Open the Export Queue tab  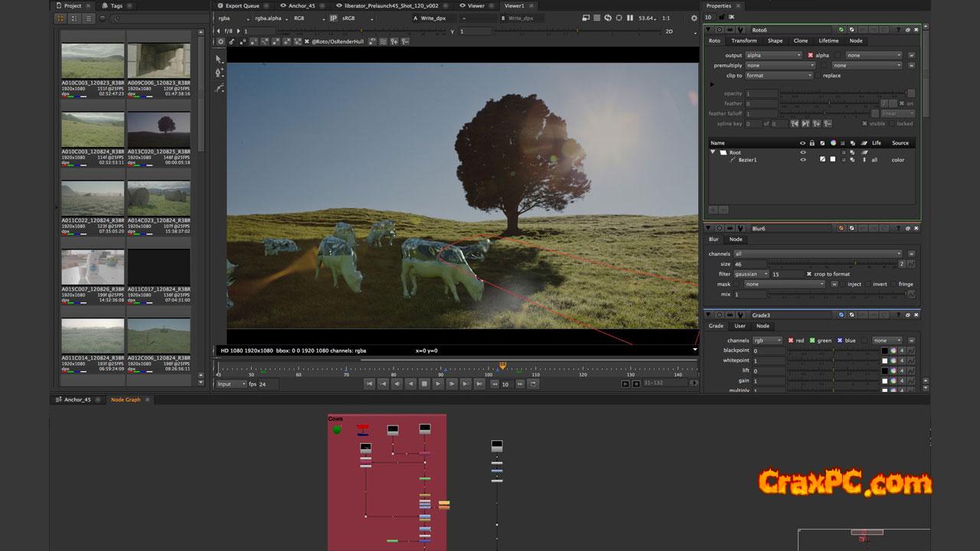click(x=242, y=5)
